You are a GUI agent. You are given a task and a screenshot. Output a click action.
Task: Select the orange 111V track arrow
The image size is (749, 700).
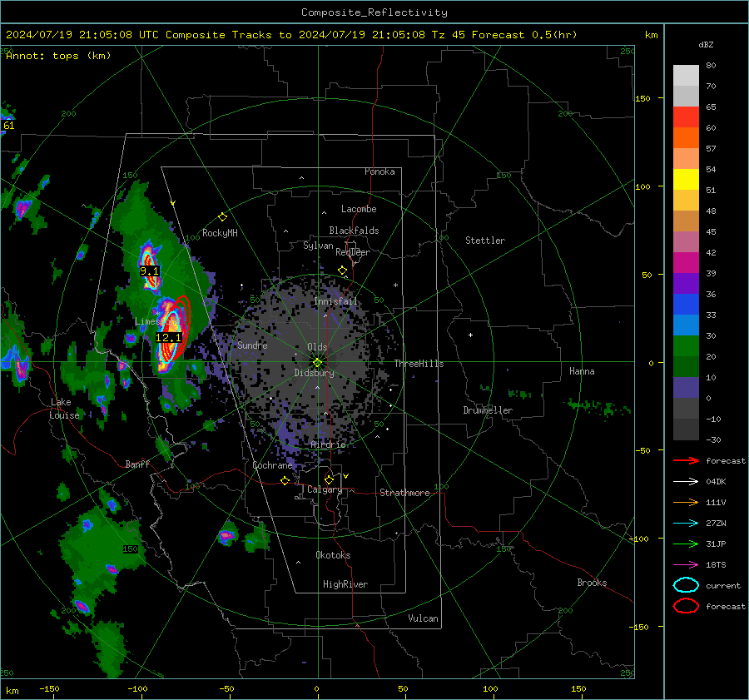(x=686, y=502)
